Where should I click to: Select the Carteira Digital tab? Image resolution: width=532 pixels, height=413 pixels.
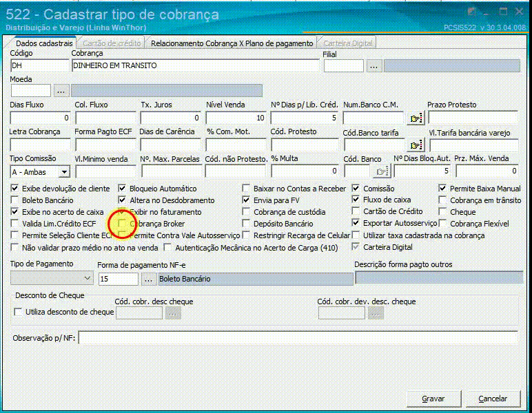(x=347, y=43)
